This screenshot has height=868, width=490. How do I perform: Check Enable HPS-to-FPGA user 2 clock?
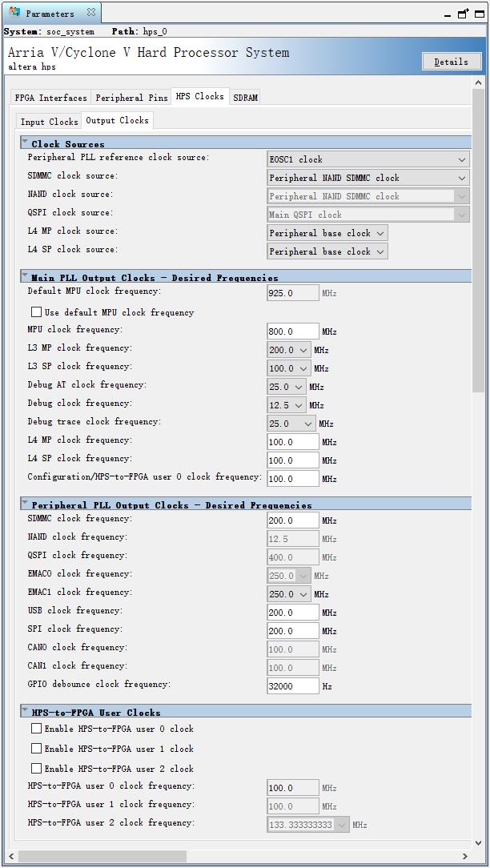(x=37, y=769)
